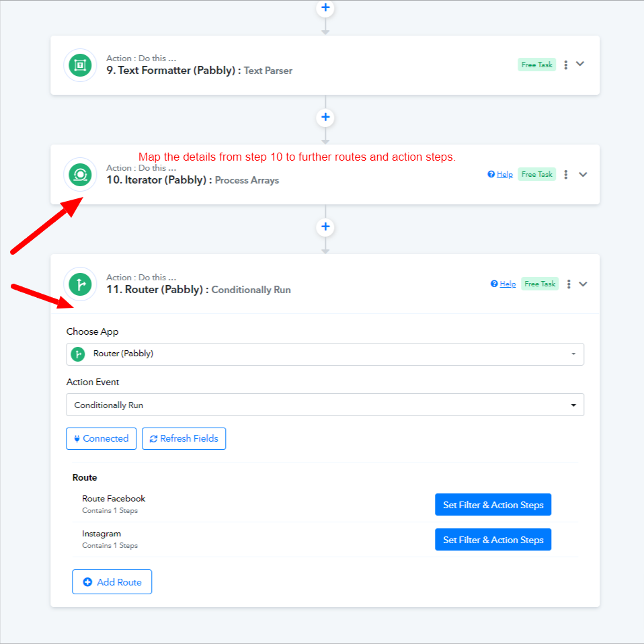Select the 'Instagram' route name

tap(102, 534)
